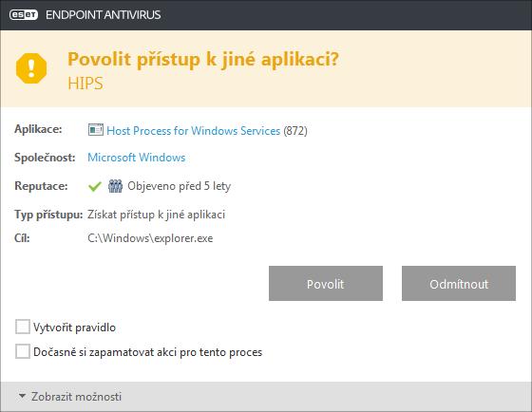Click the yellow warning exclamation icon

[x=31, y=68]
